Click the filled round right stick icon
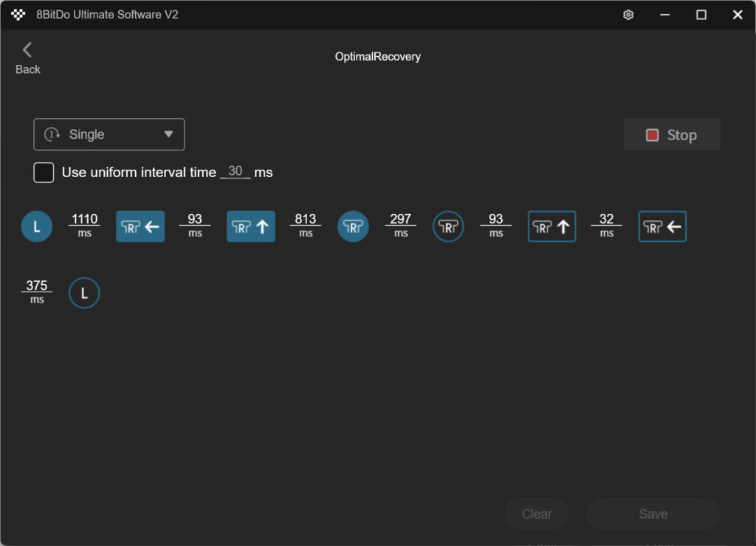756x546 pixels. 353,227
